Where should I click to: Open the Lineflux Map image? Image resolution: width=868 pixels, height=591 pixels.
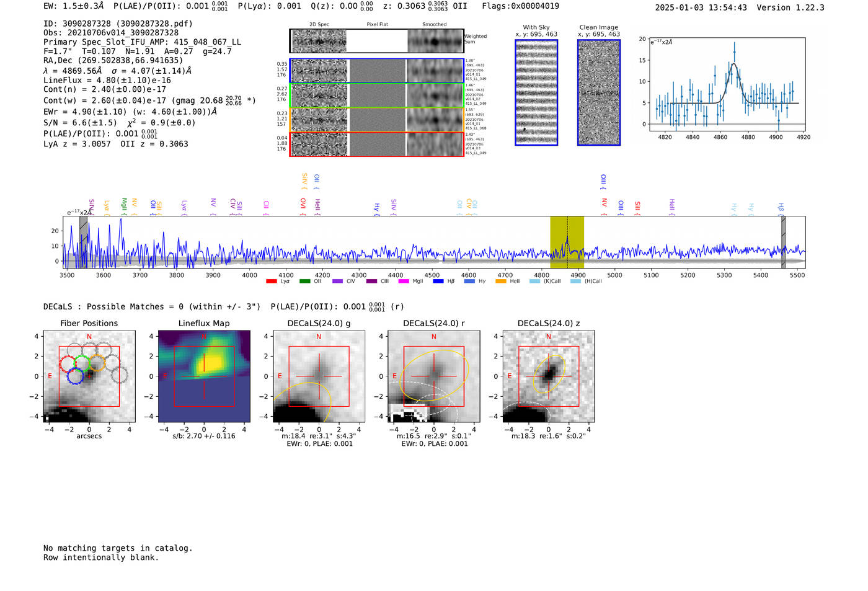point(204,376)
